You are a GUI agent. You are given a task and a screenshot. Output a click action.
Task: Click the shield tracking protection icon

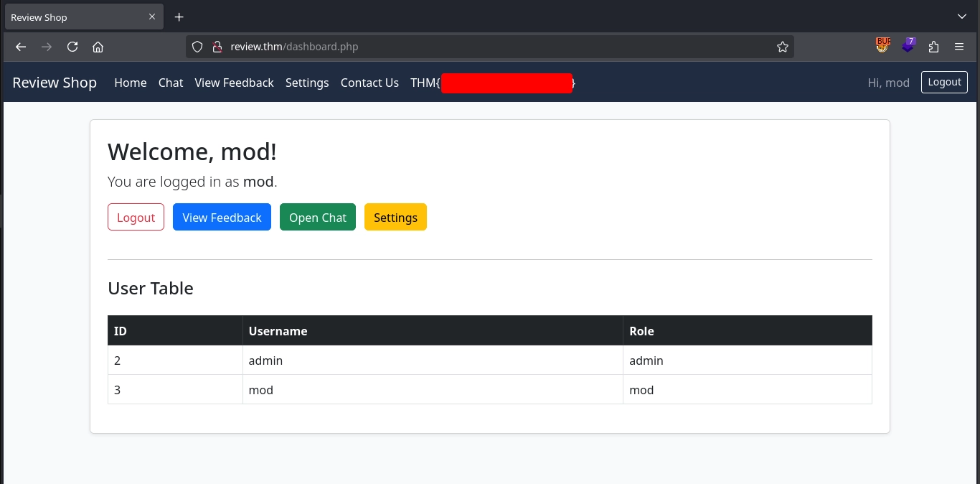click(197, 47)
